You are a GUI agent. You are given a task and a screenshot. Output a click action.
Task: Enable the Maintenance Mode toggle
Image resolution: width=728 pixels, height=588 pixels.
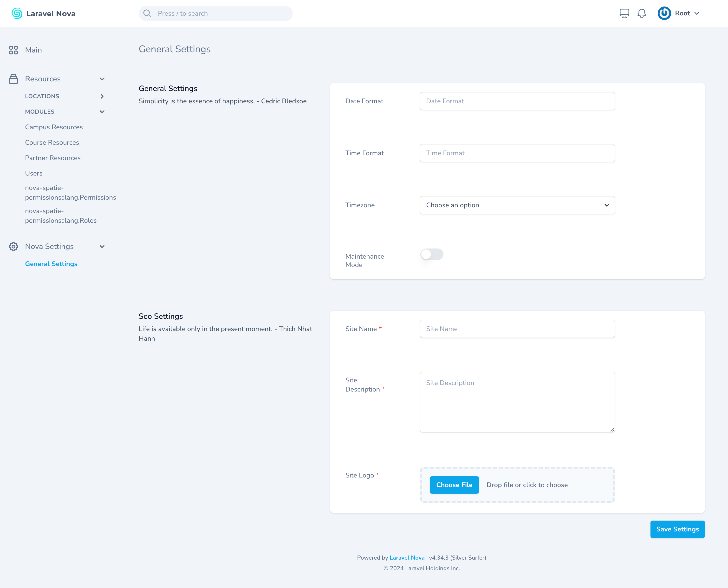pos(432,254)
